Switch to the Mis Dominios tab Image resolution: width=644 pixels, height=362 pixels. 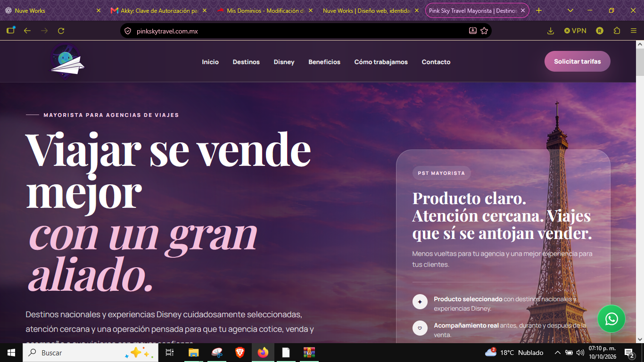[x=265, y=10]
